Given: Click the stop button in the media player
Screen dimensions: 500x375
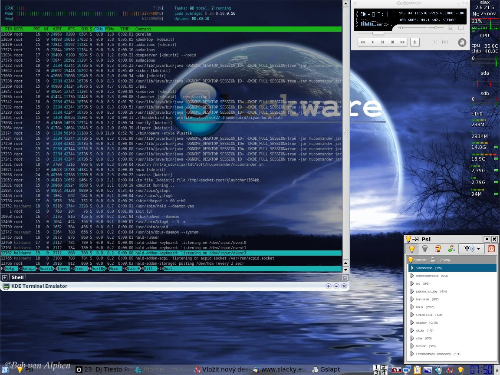Looking at the screenshot, I should [393, 42].
